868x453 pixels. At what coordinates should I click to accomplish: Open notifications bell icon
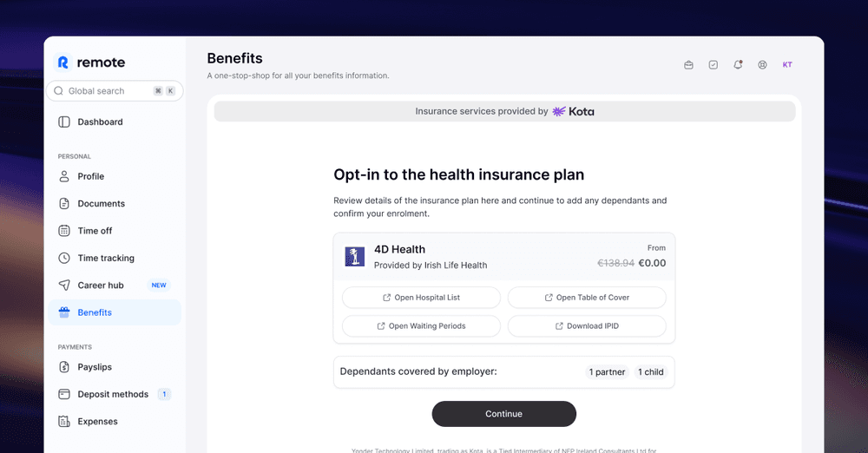click(x=738, y=65)
